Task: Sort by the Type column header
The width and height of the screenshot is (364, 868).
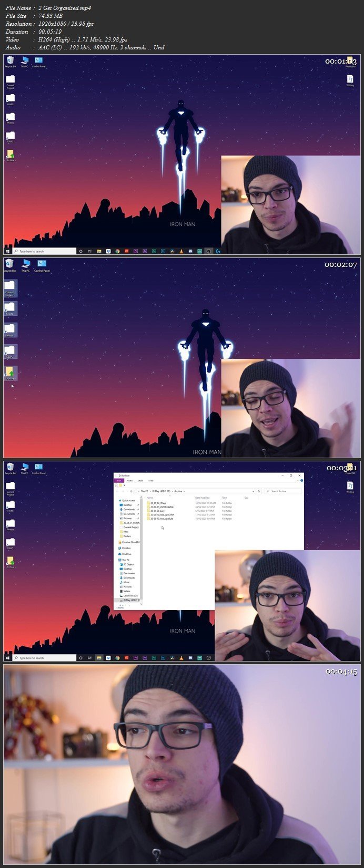Action: (x=225, y=498)
